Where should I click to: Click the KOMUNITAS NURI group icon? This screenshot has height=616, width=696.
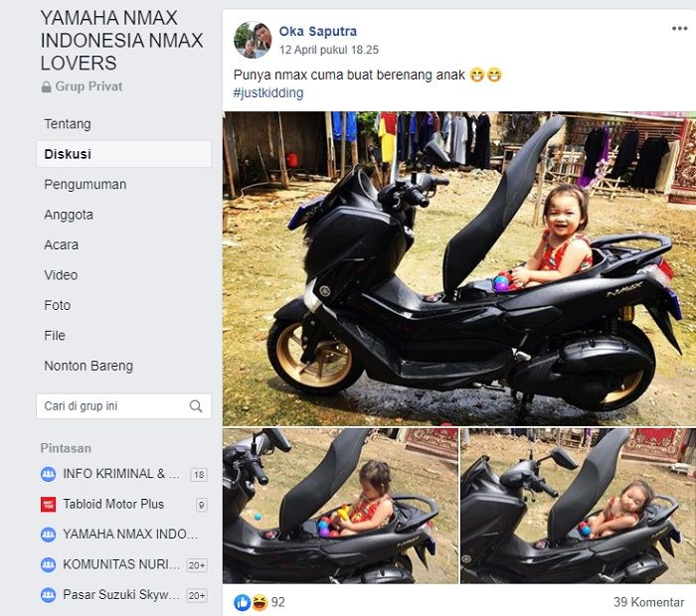[x=48, y=564]
